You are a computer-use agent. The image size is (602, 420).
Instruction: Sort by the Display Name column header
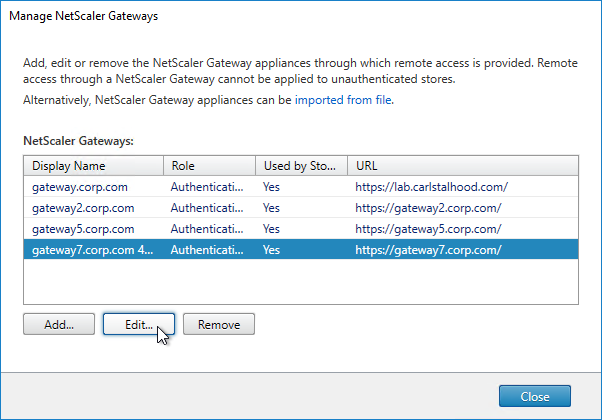click(93, 165)
